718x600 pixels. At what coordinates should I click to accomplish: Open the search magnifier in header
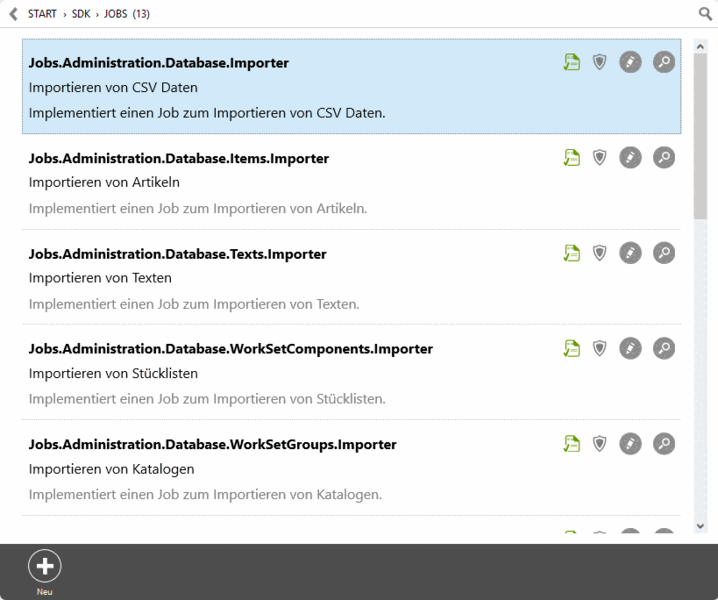(705, 14)
